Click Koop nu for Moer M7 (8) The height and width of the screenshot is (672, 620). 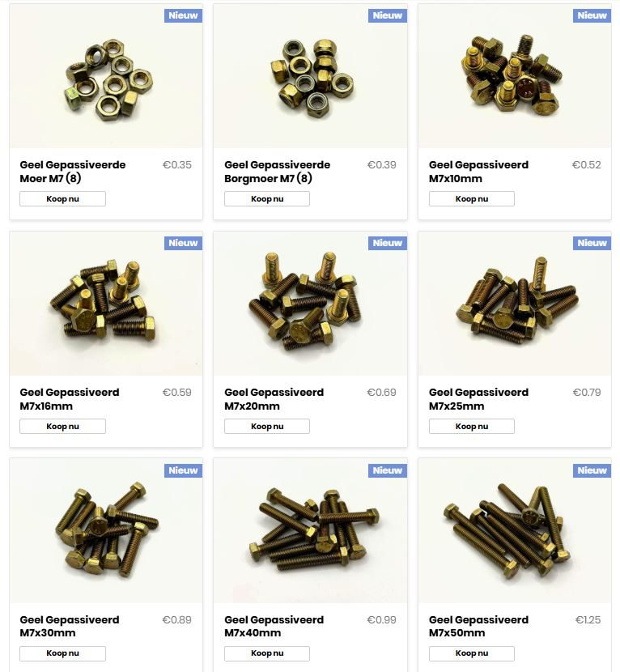point(62,199)
